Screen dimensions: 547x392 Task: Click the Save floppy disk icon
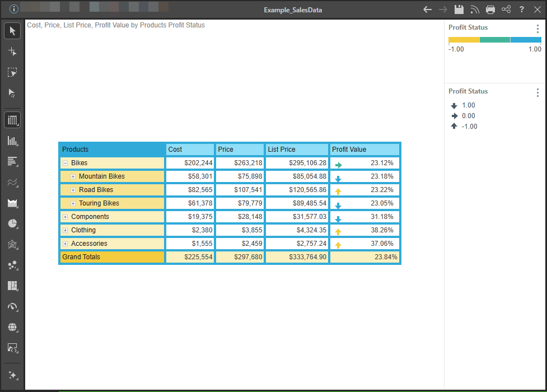click(x=459, y=10)
